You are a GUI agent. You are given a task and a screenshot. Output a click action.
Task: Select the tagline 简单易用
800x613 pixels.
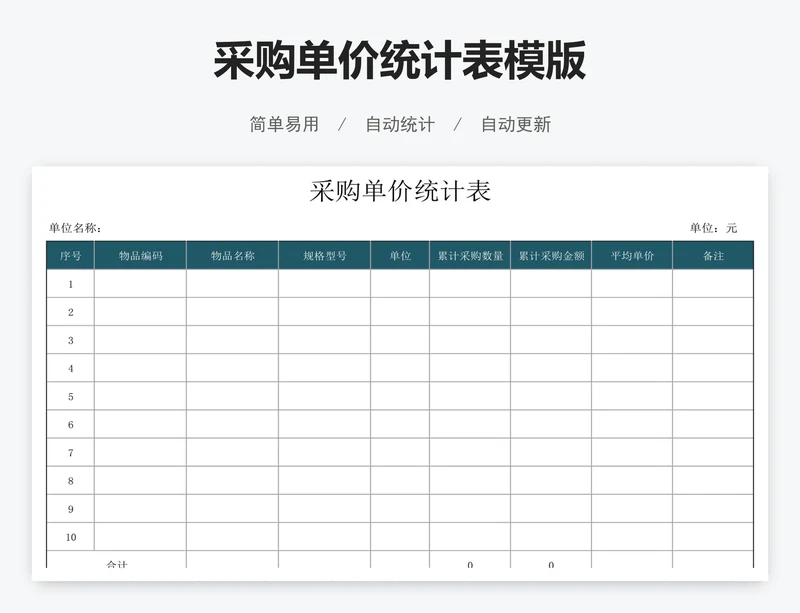point(284,124)
